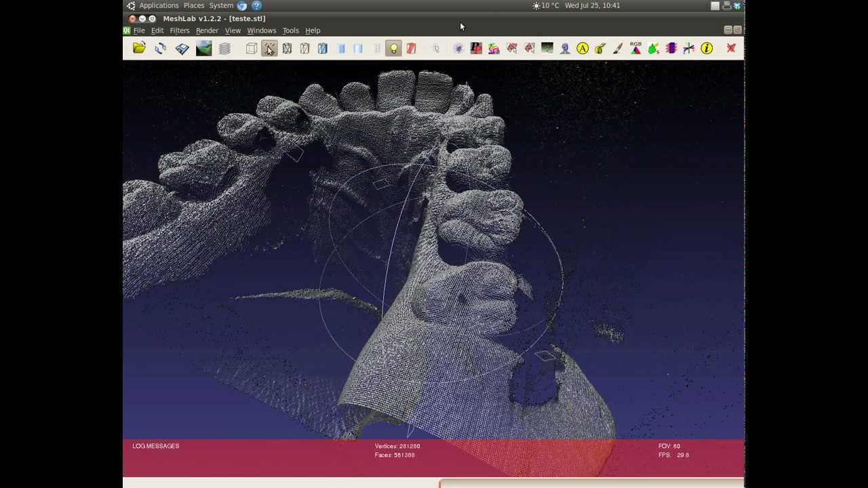Click the yellow apple-shaped tool icon
This screenshot has height=488, width=868.
click(600, 48)
